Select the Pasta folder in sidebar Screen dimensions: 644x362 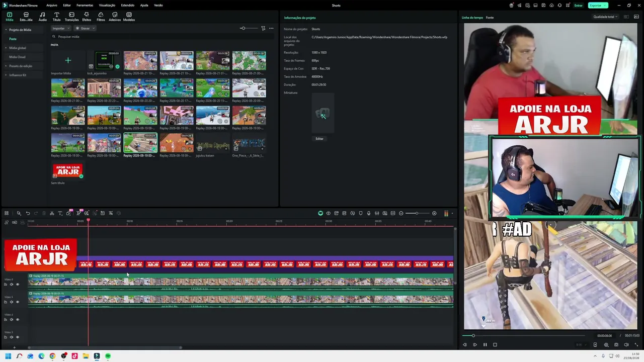[13, 39]
